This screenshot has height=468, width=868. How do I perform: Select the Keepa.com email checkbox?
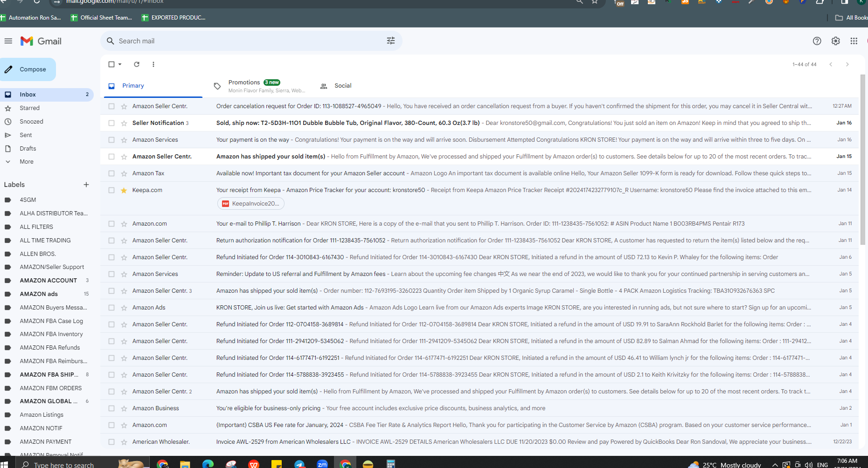point(111,190)
